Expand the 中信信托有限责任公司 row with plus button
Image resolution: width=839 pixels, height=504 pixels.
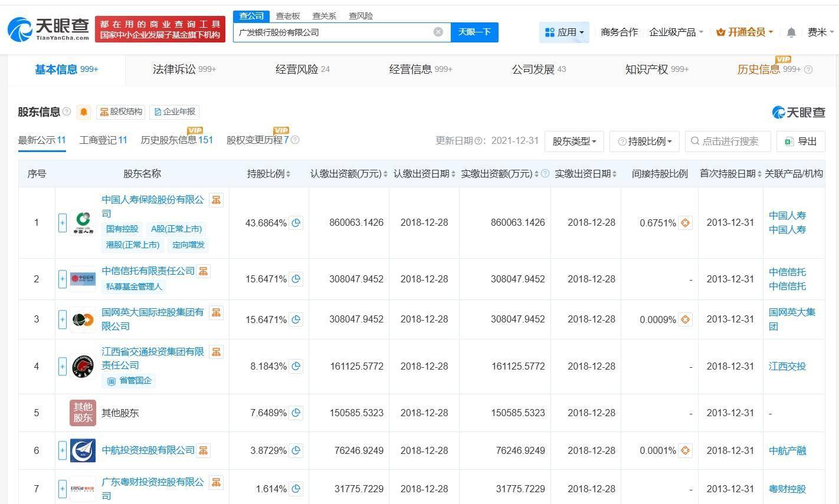pyautogui.click(x=62, y=278)
